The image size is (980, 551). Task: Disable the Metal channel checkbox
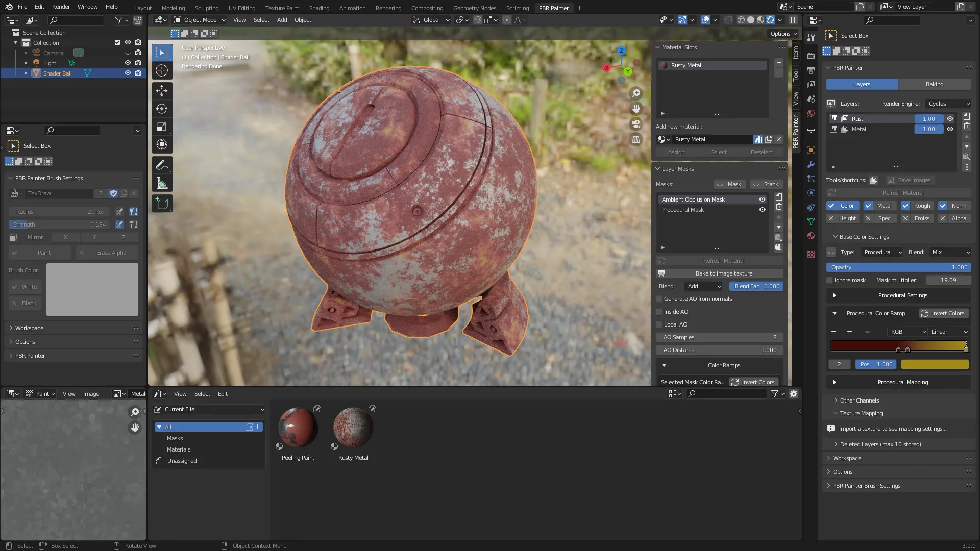[868, 206]
